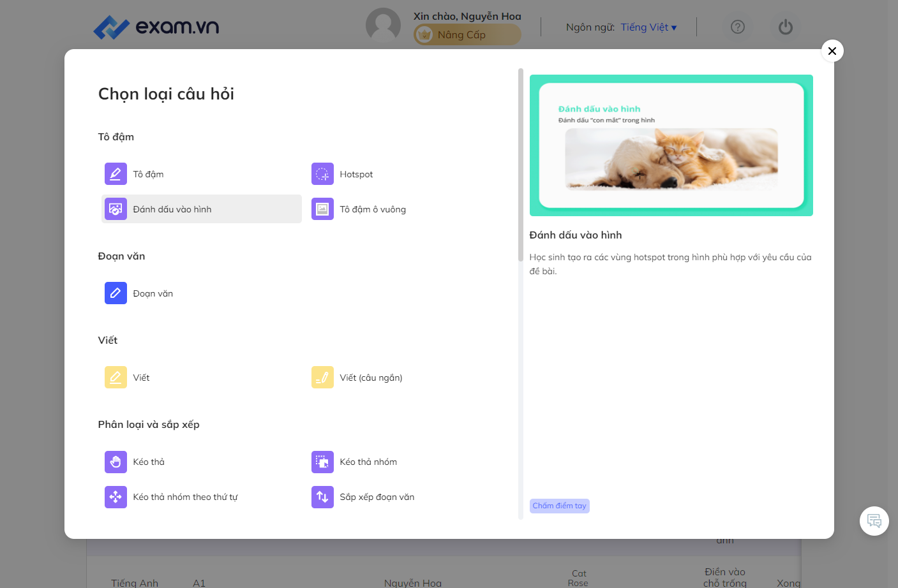Viewport: 898px width, 588px height.
Task: Choose the Kéo thả hand icon
Action: click(x=116, y=461)
